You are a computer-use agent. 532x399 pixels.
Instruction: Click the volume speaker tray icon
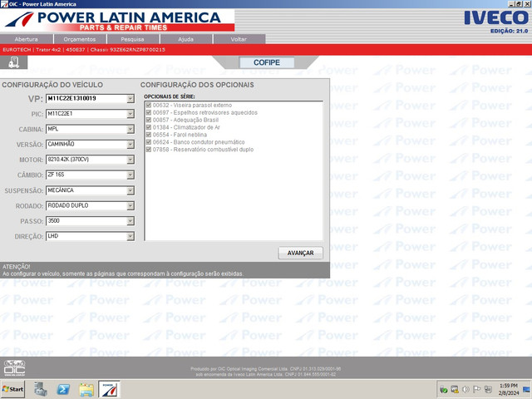(465, 389)
